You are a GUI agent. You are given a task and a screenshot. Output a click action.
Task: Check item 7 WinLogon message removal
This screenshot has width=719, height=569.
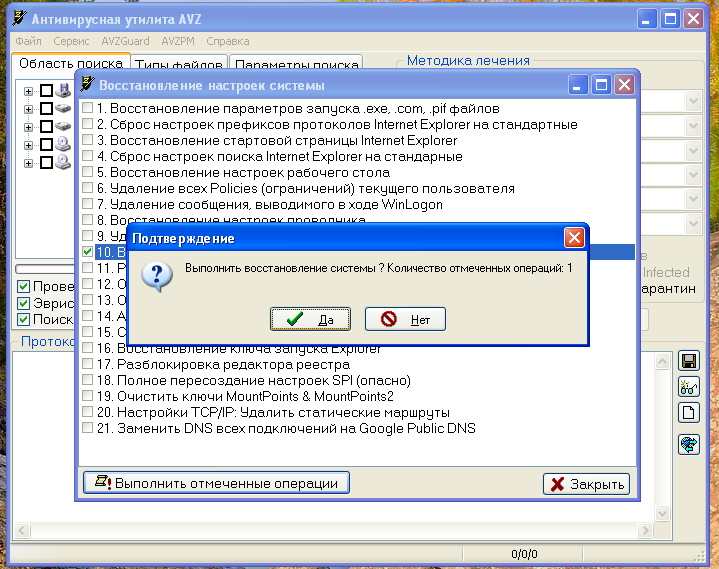pyautogui.click(x=87, y=204)
